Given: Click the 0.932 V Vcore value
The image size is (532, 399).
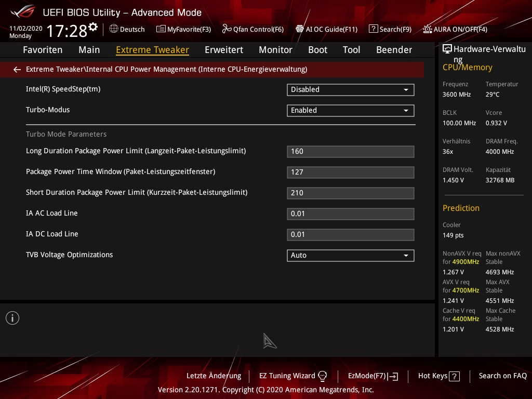Looking at the screenshot, I should pyautogui.click(x=496, y=123).
